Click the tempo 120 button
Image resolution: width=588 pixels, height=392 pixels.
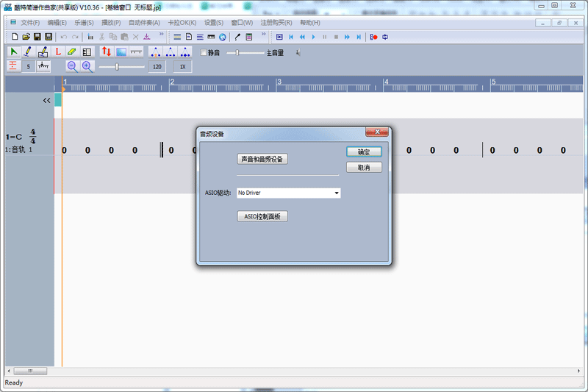pos(157,66)
